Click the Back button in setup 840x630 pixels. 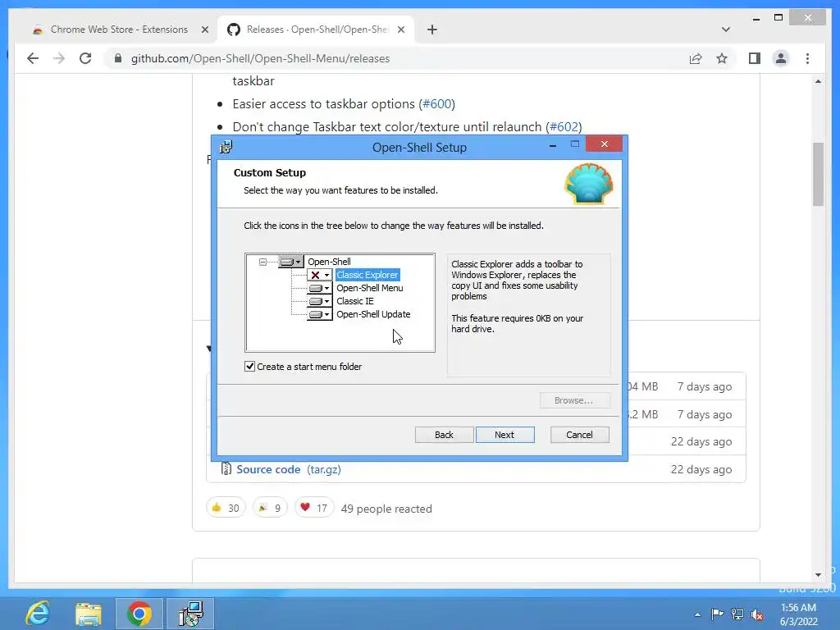pyautogui.click(x=444, y=435)
